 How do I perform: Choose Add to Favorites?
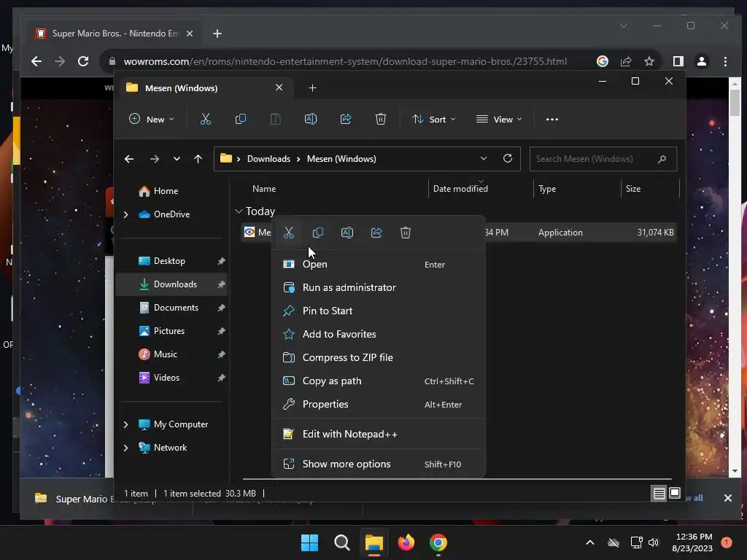click(x=379, y=334)
